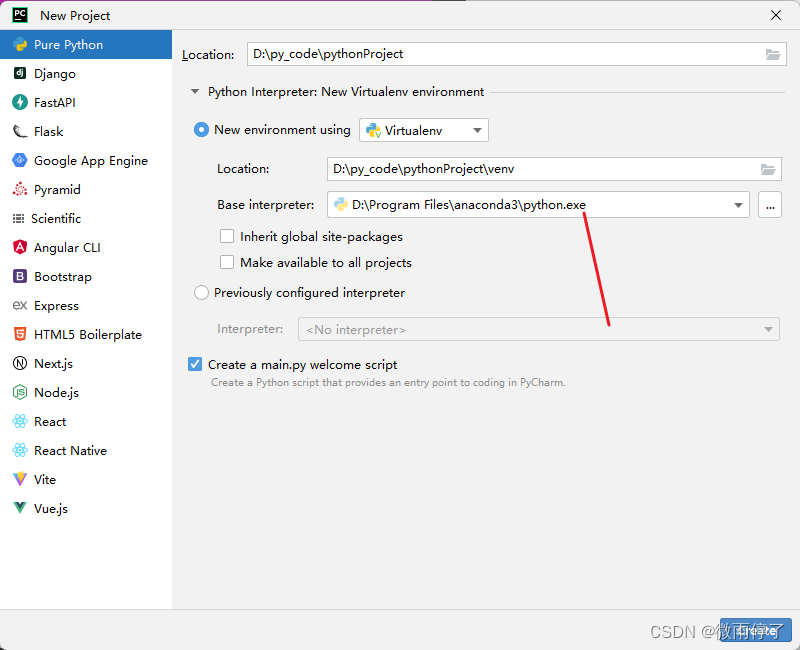
Task: Click the React Native atom icon
Action: click(x=20, y=451)
